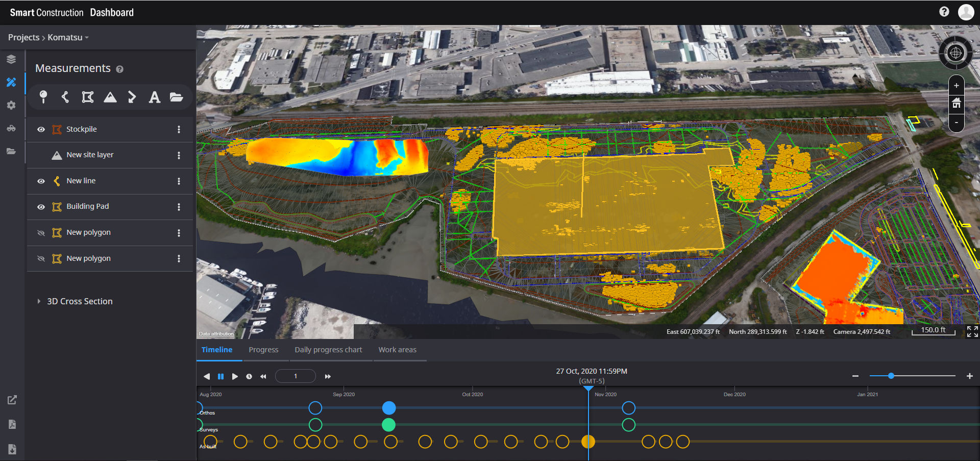This screenshot has width=980, height=461.
Task: Switch to the Work areas tab
Action: 397,350
